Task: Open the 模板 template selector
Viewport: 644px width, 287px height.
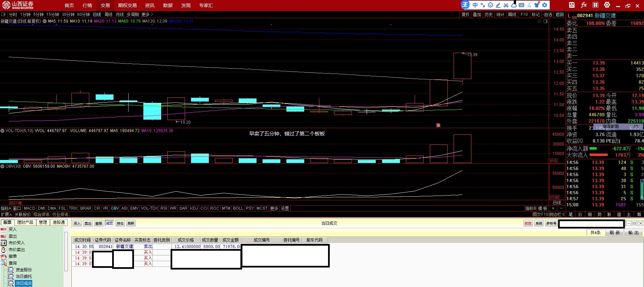Action: click(543, 208)
